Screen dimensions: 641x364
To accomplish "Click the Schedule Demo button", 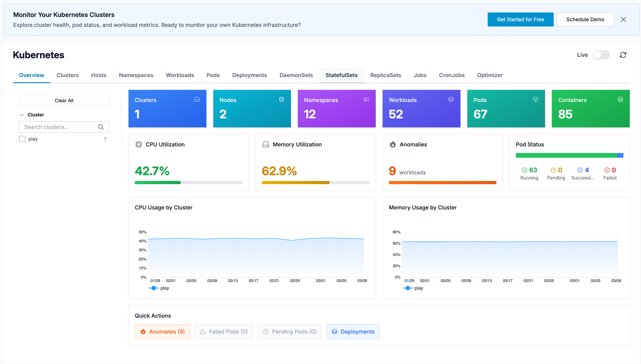I will [x=585, y=19].
